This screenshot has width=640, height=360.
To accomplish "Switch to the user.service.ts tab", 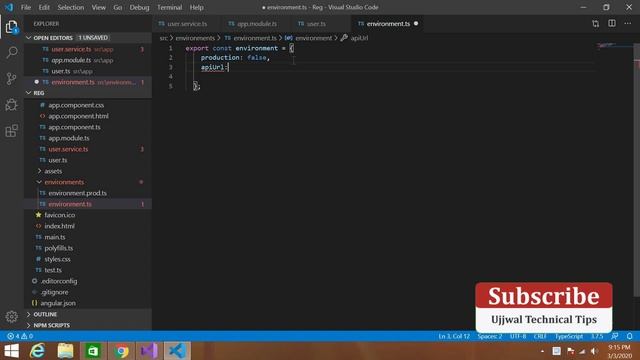I will coord(187,24).
